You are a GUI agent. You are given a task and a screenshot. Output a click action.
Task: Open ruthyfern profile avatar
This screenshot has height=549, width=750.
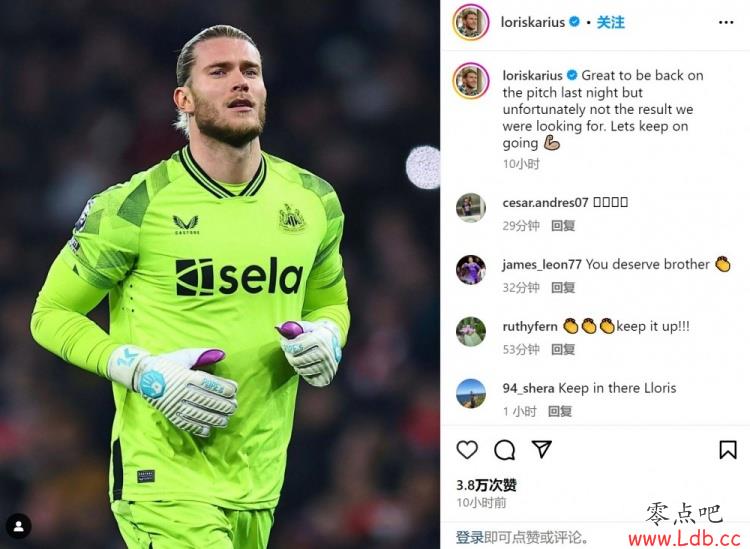(x=471, y=331)
